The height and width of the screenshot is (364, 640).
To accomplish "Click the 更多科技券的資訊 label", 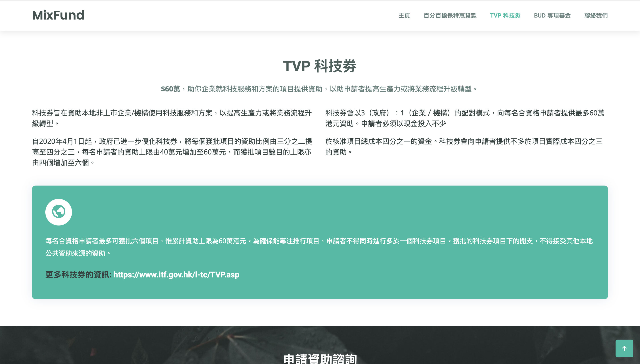I will click(78, 275).
